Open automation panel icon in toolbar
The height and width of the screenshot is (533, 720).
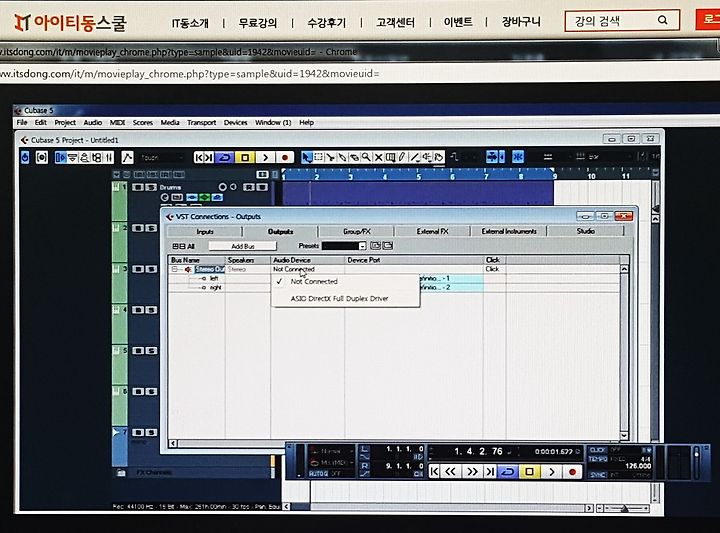tap(127, 157)
